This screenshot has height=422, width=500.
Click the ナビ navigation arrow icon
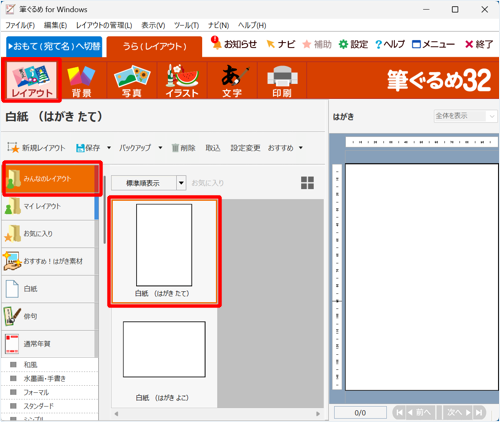pos(270,44)
